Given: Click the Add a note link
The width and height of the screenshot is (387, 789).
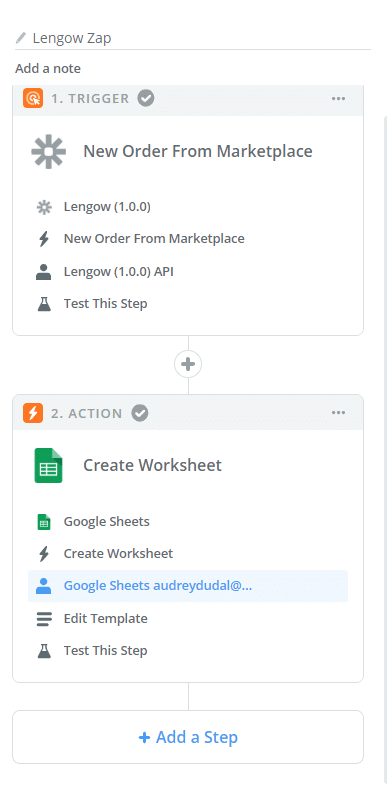Looking at the screenshot, I should (48, 68).
